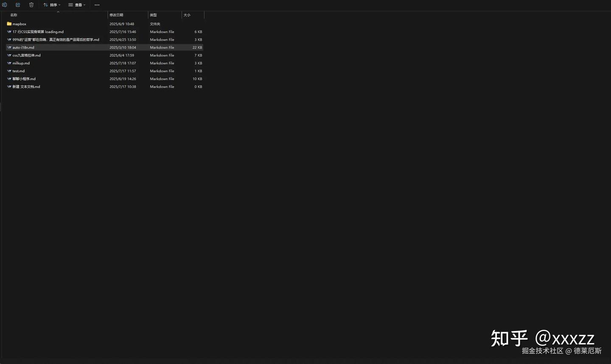Open the 查看 view dropdown
Viewport: 611px width, 364px height.
[x=77, y=5]
